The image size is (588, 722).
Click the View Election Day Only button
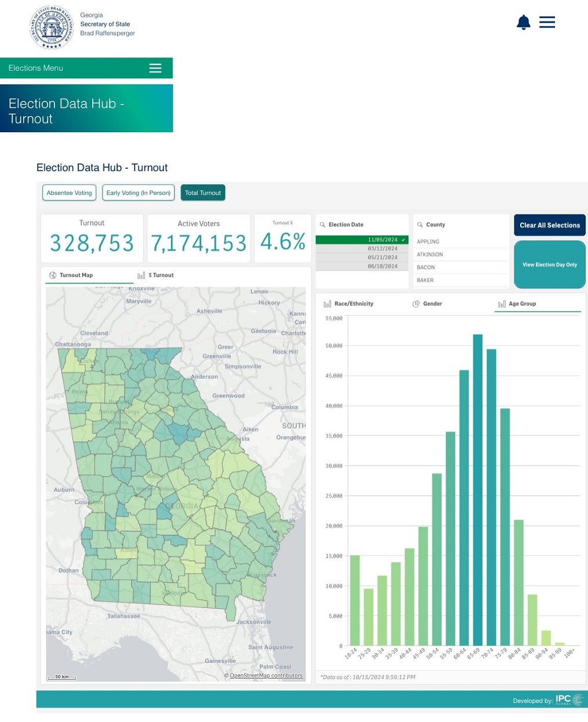pyautogui.click(x=549, y=265)
